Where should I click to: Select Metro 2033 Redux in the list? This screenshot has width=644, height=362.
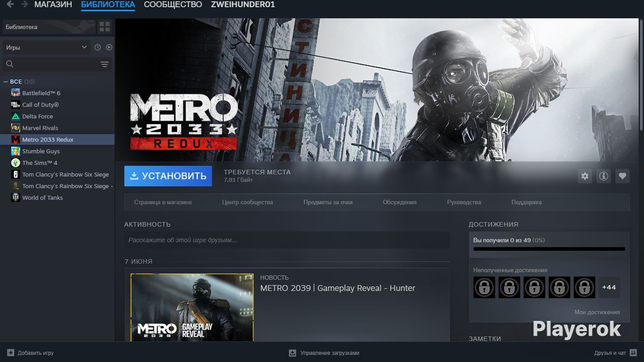tap(57, 139)
